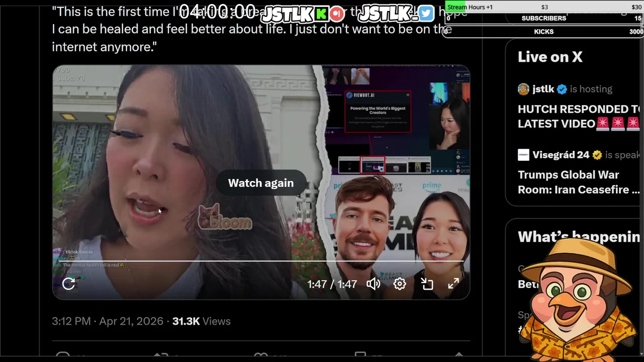Viewport: 644px width, 362px height.
Task: Open the 31.3K Views analytics link
Action: (201, 321)
